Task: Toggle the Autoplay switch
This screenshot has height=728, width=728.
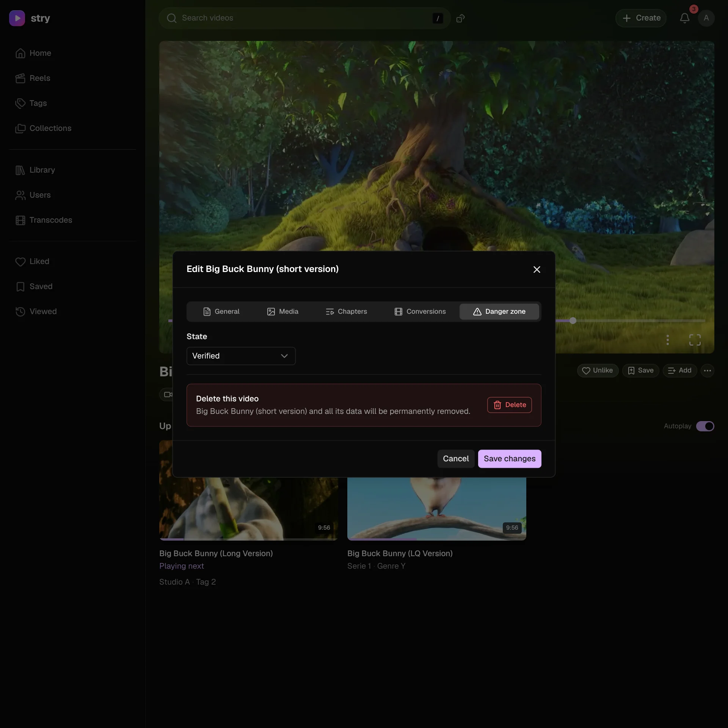Action: click(705, 426)
